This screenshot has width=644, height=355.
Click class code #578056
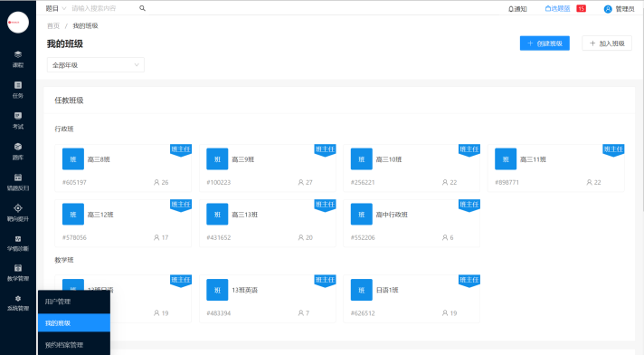pyautogui.click(x=74, y=237)
